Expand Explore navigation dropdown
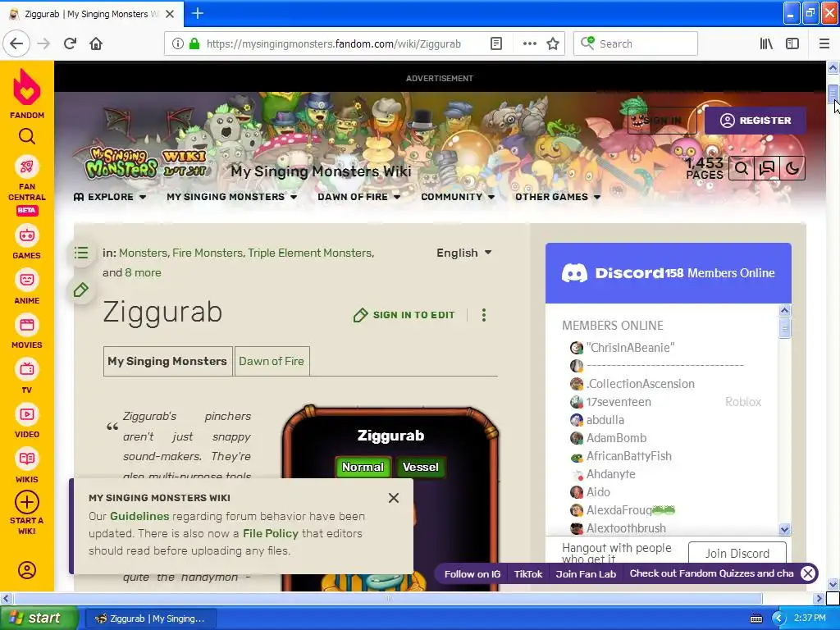Screen dimensions: 840x630 110,197
